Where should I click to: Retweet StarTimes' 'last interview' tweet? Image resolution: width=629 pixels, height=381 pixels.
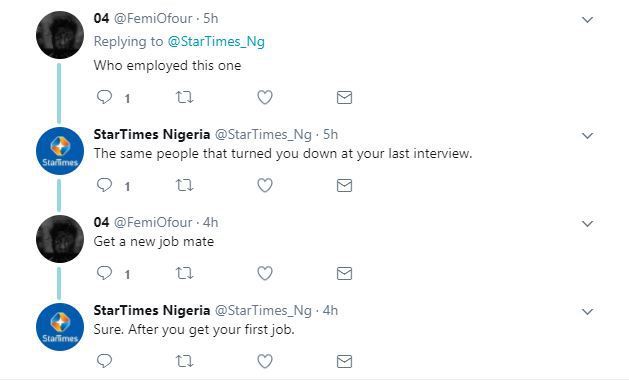[x=185, y=185]
